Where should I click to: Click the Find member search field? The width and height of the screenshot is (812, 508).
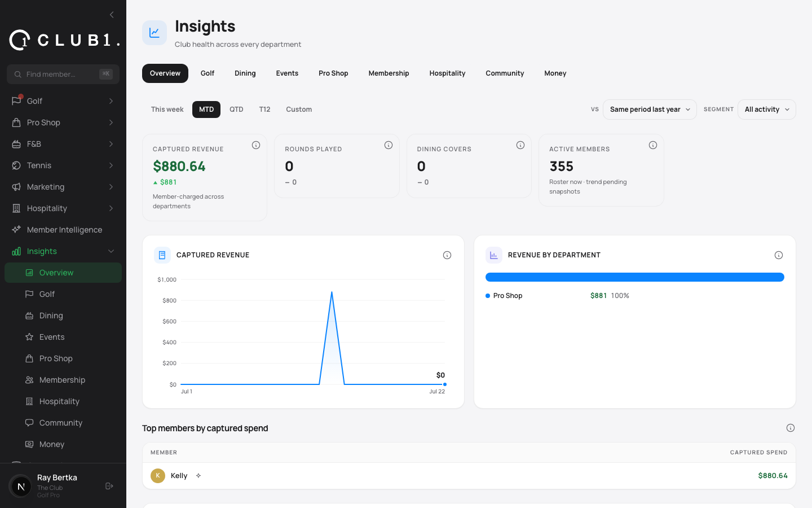[x=63, y=74]
